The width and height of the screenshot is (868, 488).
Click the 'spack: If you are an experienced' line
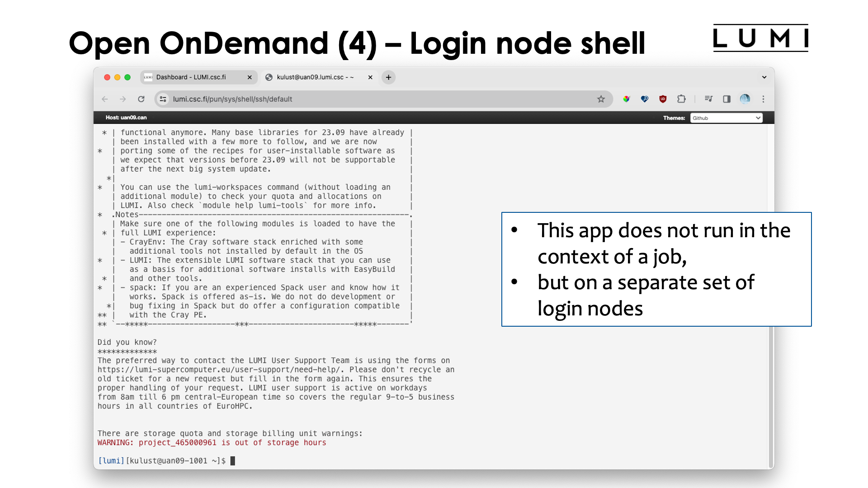click(x=260, y=287)
